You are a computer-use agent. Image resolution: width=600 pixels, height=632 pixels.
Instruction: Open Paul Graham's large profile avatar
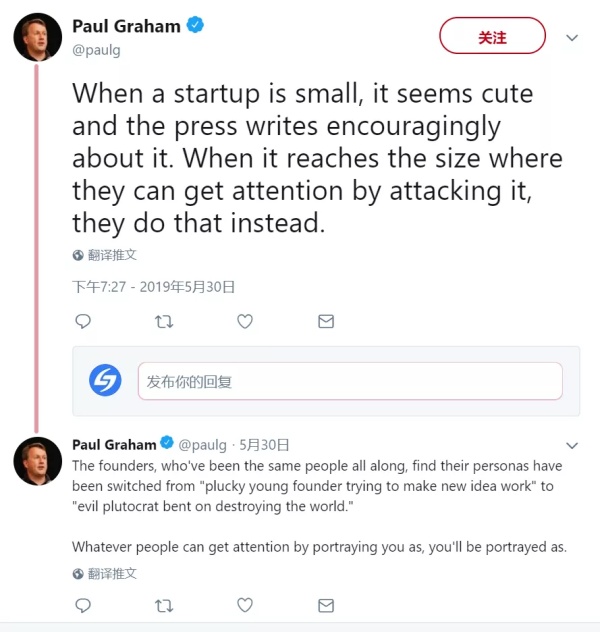(x=38, y=39)
